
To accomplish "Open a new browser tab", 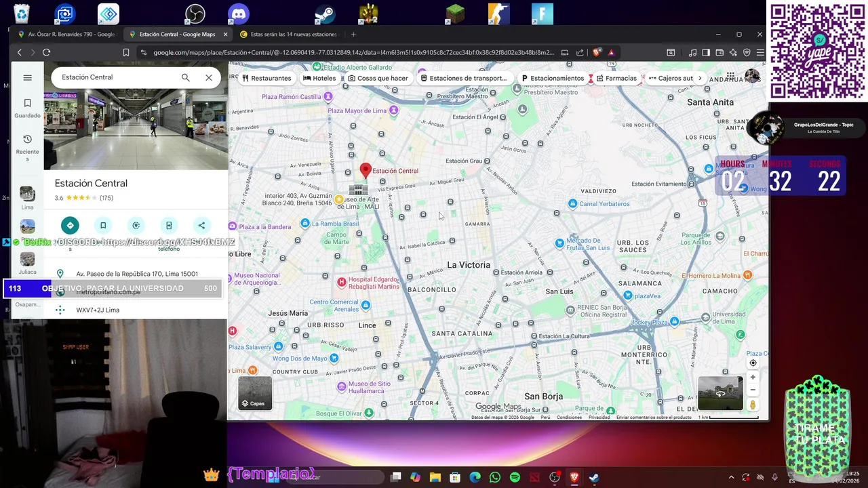I will [353, 34].
